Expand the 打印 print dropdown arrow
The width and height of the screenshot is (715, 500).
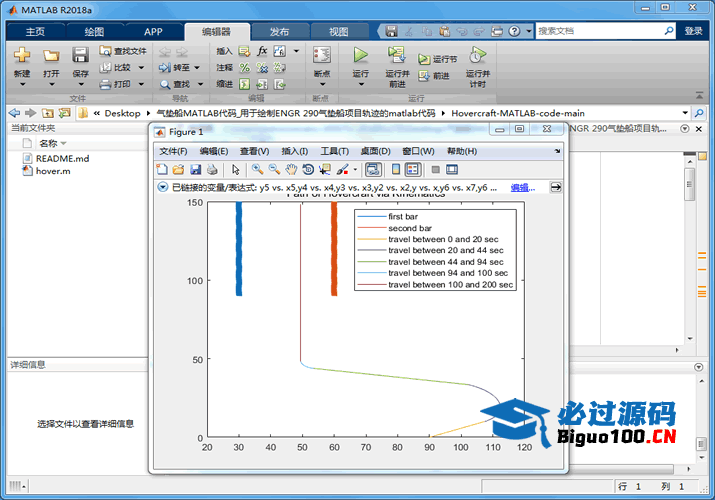[141, 84]
